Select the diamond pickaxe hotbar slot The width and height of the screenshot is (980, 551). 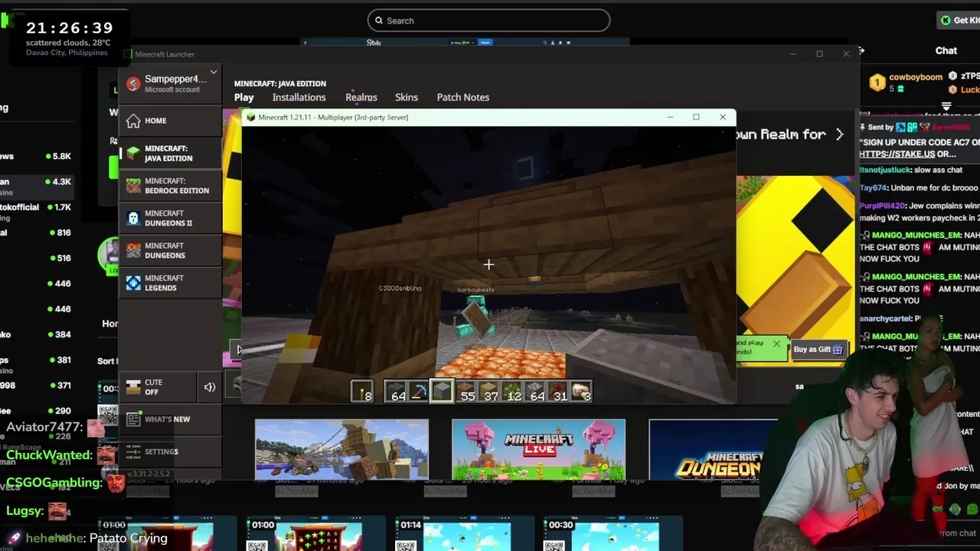click(x=418, y=391)
